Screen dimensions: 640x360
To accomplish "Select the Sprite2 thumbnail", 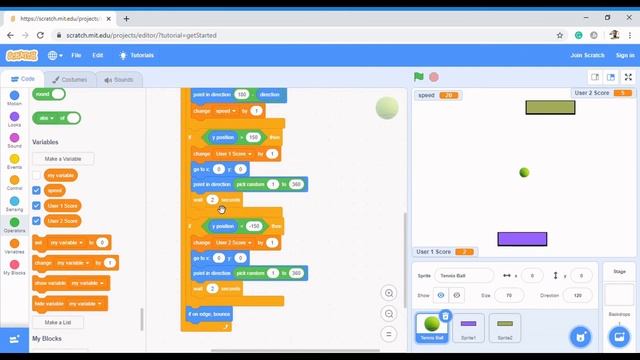I will pyautogui.click(x=505, y=328).
